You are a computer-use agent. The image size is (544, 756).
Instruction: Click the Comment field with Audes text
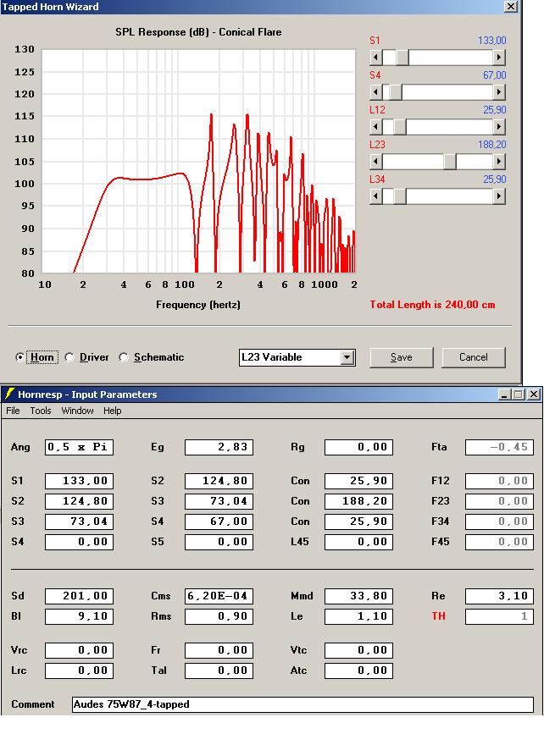click(303, 704)
